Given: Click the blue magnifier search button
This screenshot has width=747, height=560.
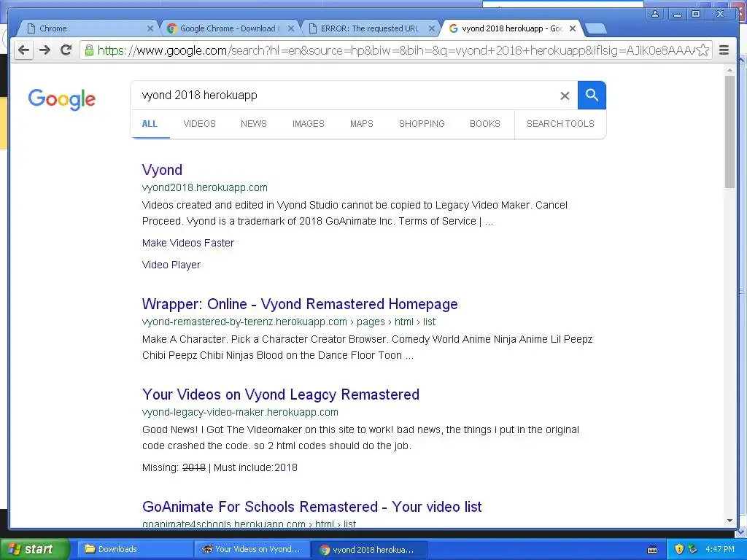Looking at the screenshot, I should 592,96.
